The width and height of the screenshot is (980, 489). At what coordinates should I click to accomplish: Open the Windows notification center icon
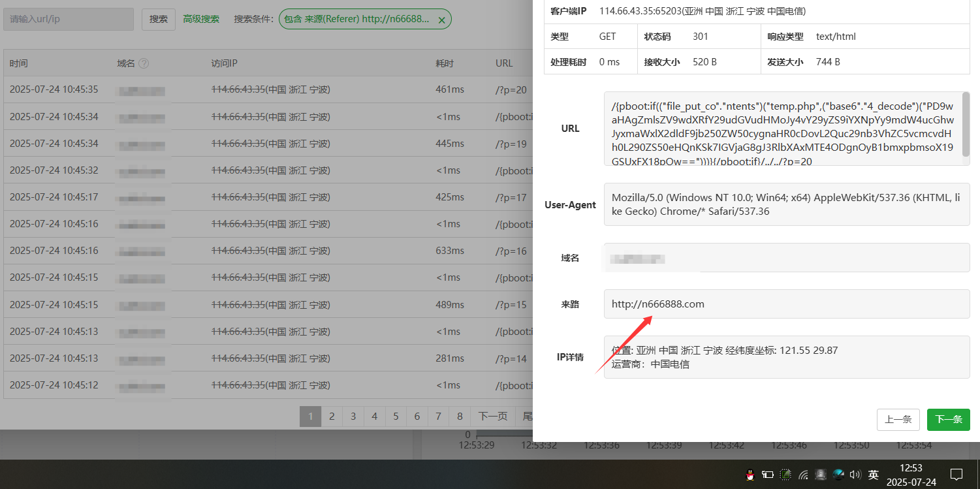coord(956,475)
